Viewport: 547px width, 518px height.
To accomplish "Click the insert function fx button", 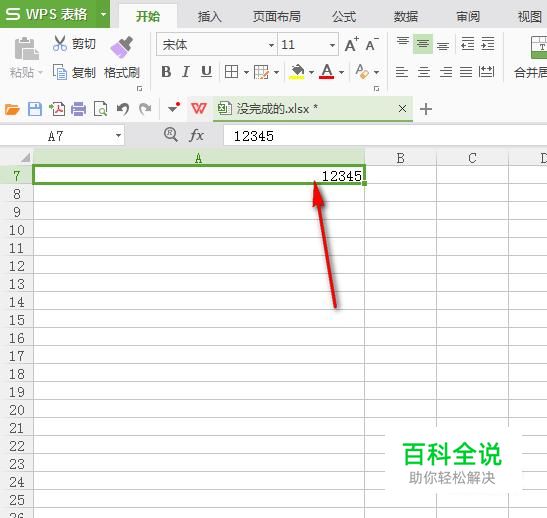I will click(x=196, y=135).
